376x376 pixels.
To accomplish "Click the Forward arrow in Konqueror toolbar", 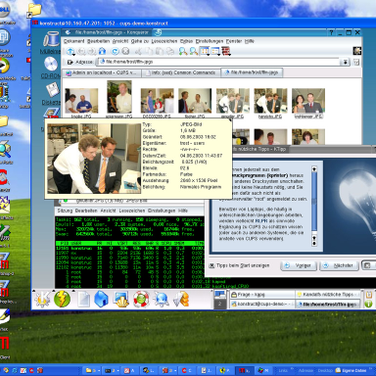I will (x=92, y=51).
